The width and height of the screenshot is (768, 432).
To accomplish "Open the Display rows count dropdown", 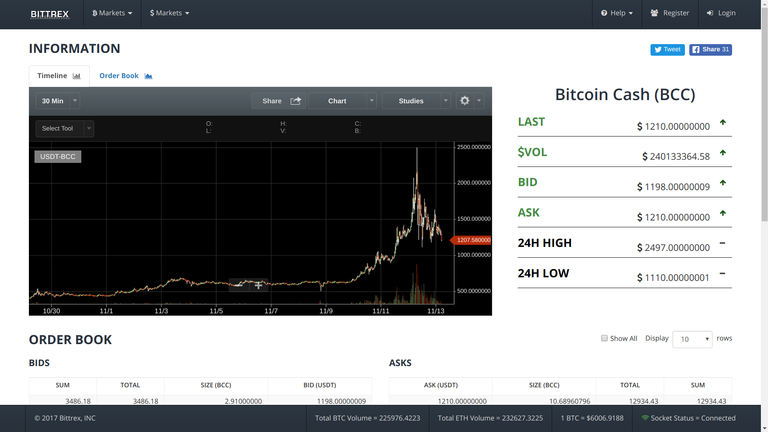I will click(x=692, y=339).
